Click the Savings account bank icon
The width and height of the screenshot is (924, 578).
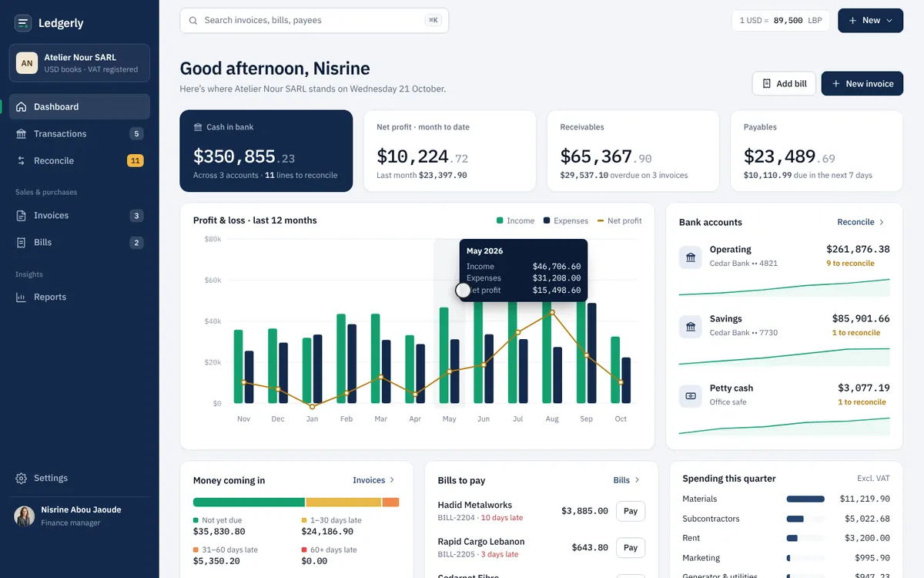pyautogui.click(x=691, y=327)
